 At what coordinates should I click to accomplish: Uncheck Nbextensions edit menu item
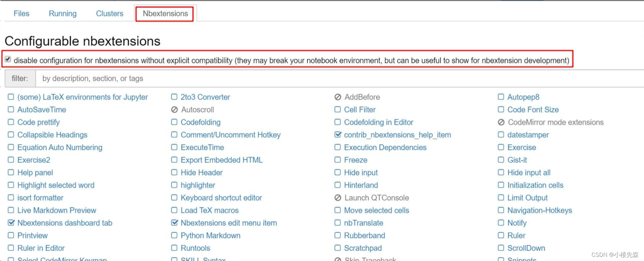[x=174, y=223]
